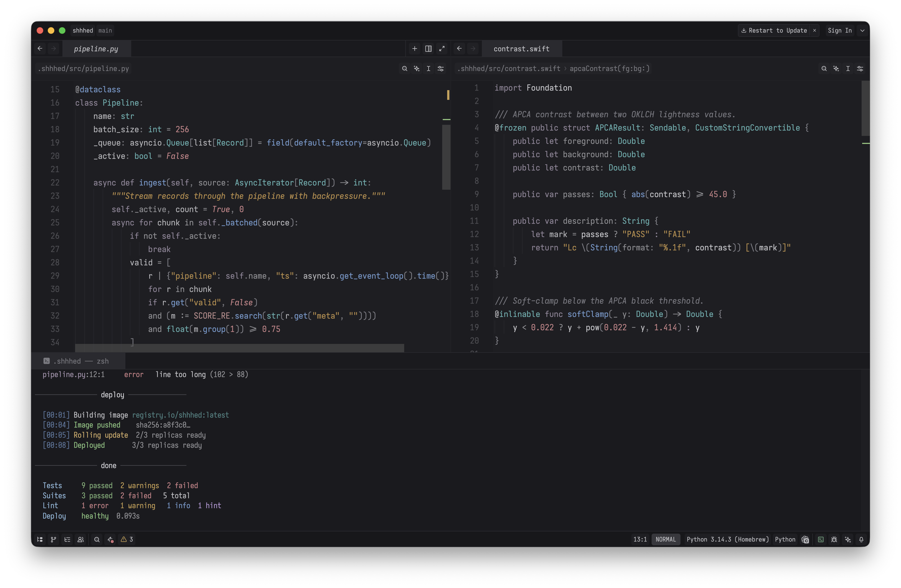Screen dimensions: 901x588
Task: Open inline assist in pipeline.py toolbar
Action: (416, 69)
